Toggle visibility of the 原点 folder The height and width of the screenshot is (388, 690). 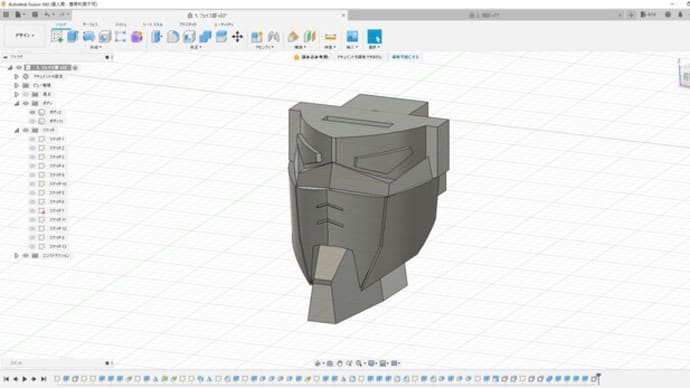point(26,94)
